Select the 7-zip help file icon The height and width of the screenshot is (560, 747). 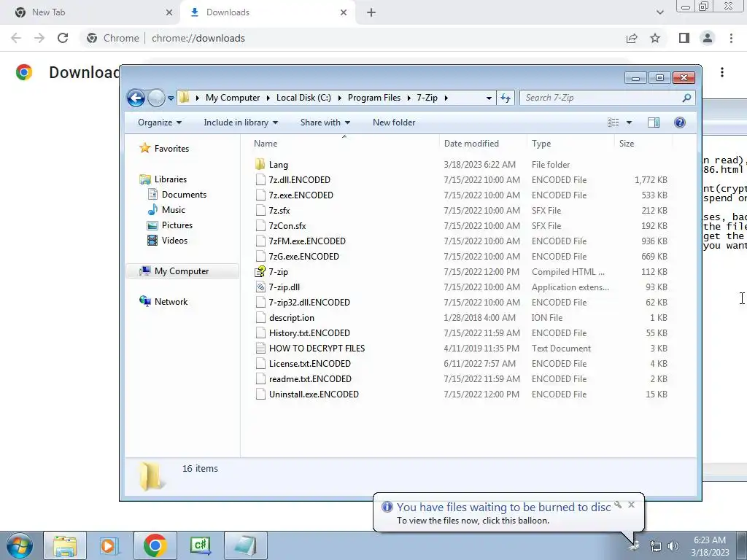tap(260, 272)
